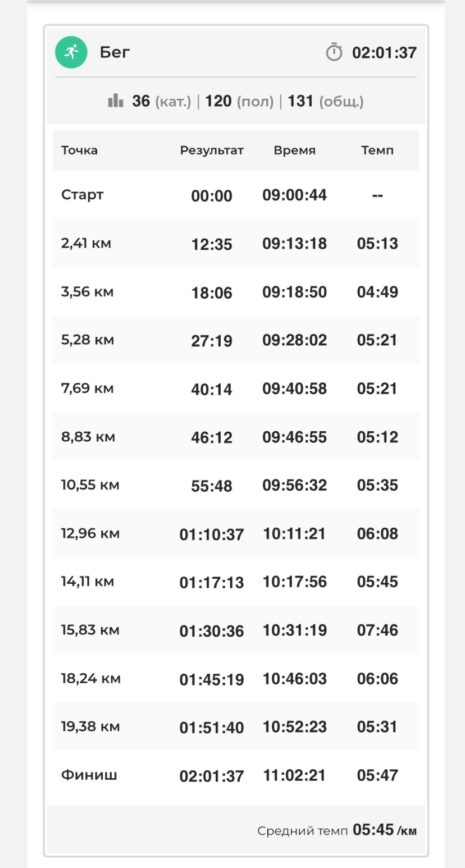Click the Точка column header

coord(79,150)
